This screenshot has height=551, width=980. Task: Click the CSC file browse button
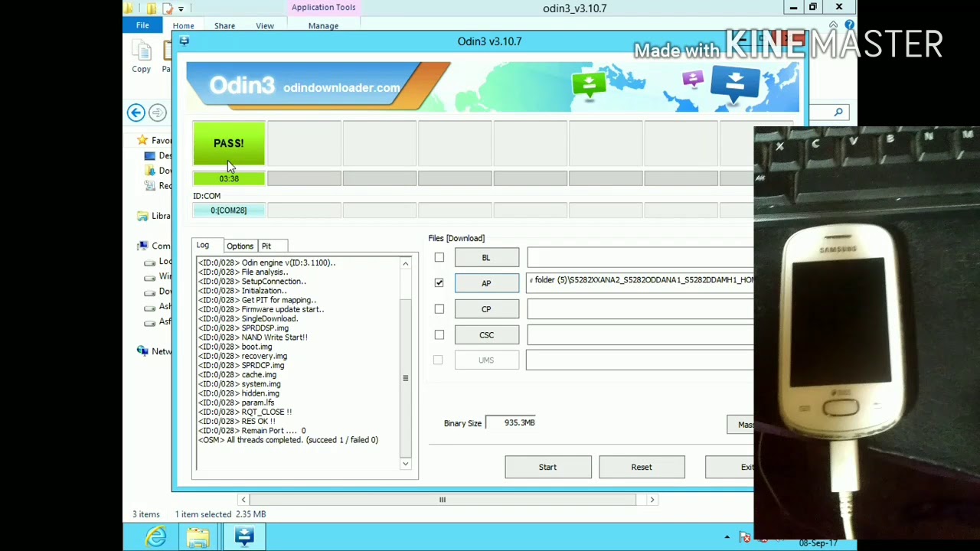point(487,334)
